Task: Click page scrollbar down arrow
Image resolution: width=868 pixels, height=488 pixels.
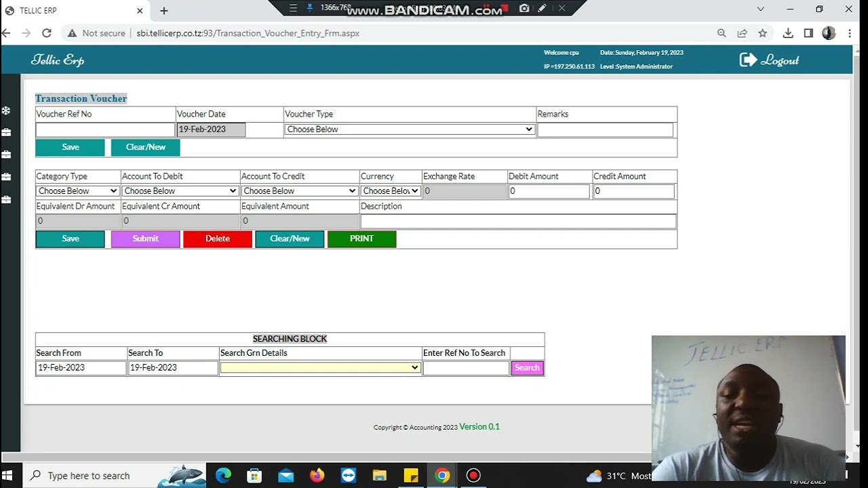Action: pyautogui.click(x=858, y=447)
